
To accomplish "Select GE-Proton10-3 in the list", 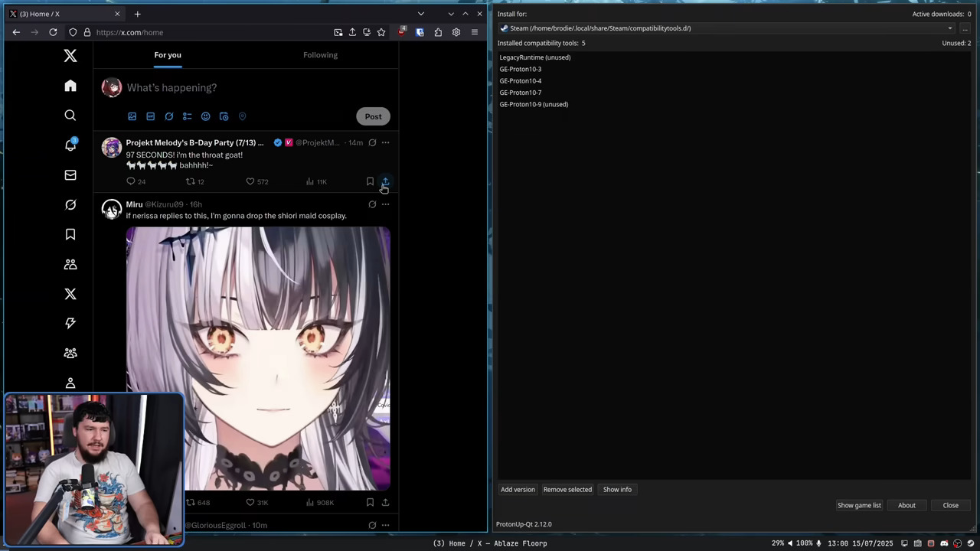I will (x=521, y=69).
